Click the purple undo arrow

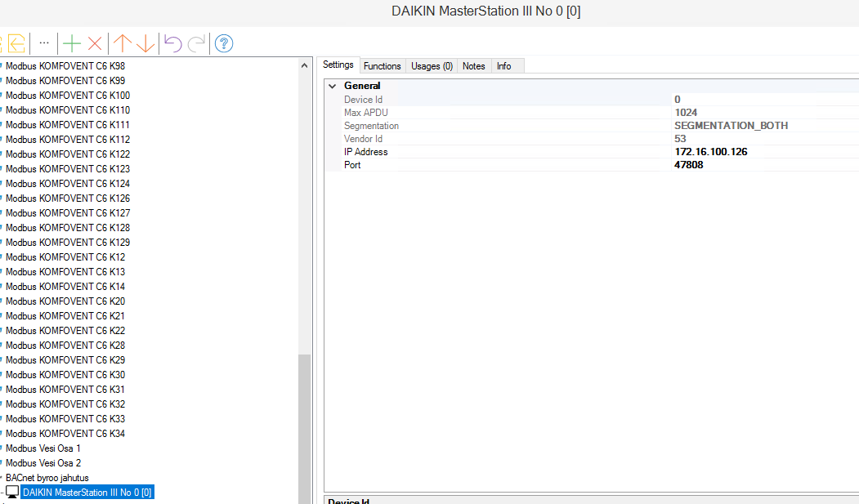[172, 43]
